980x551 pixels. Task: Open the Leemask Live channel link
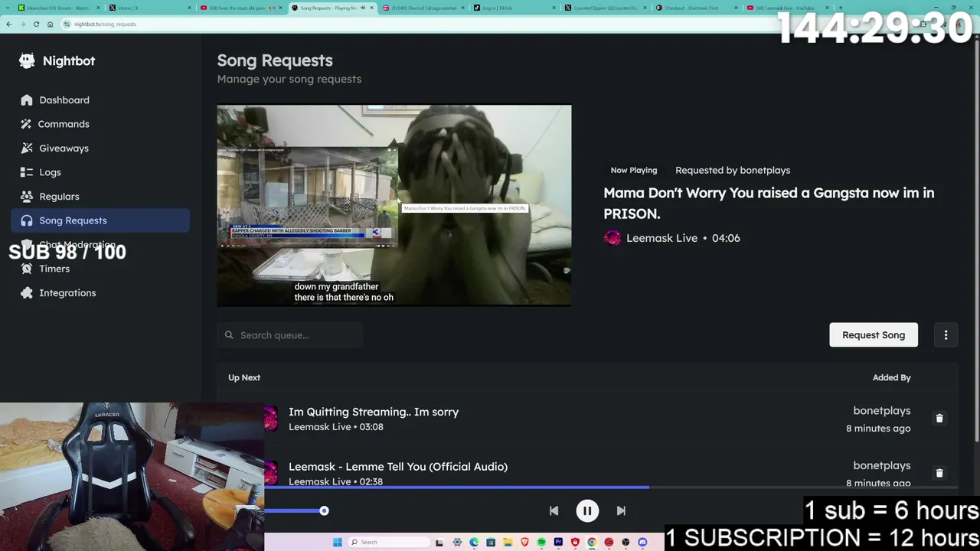661,238
